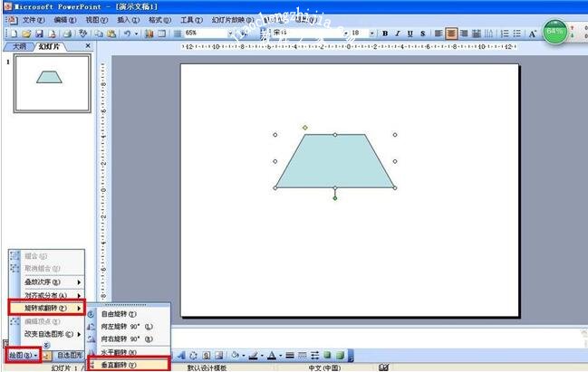The image size is (588, 372).
Task: Open the 格式 Format menu
Action: point(159,20)
